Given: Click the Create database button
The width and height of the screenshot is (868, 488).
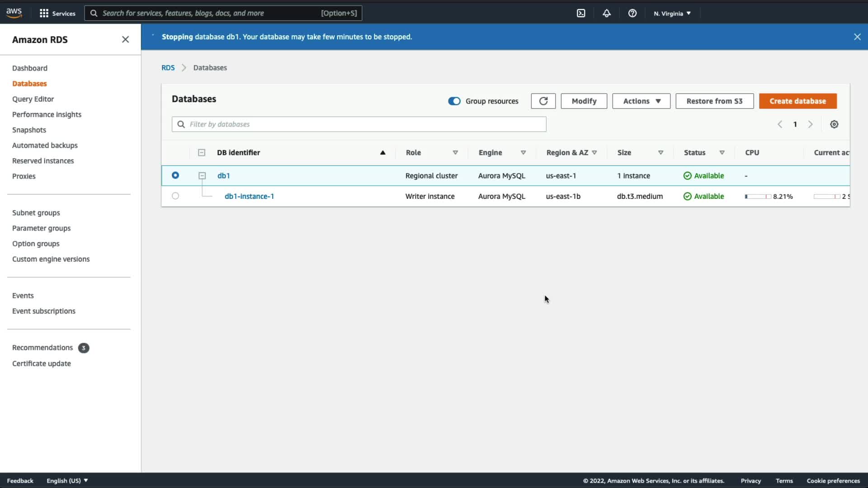Looking at the screenshot, I should 797,101.
